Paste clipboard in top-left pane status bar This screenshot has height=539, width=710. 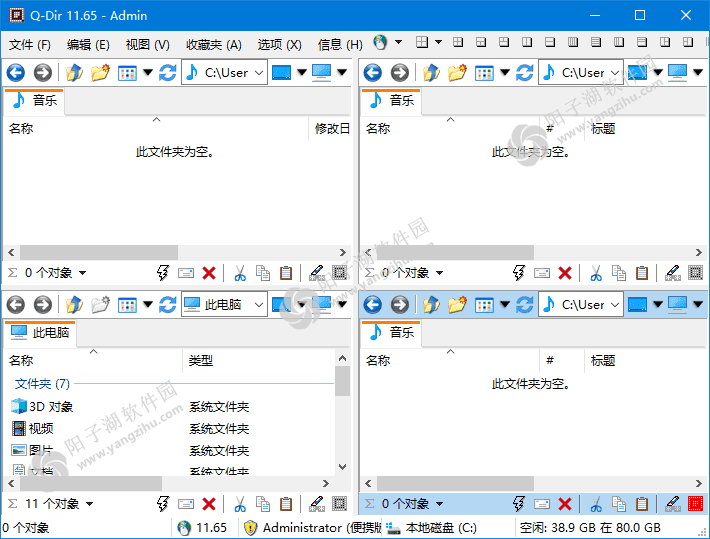pos(286,273)
